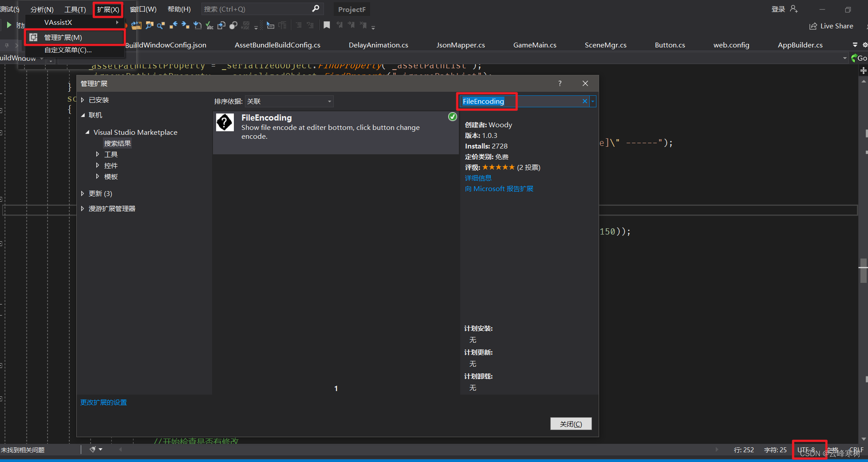This screenshot has height=462, width=868.
Task: Click the navigate back arrow VAssistX icon
Action: (173, 25)
